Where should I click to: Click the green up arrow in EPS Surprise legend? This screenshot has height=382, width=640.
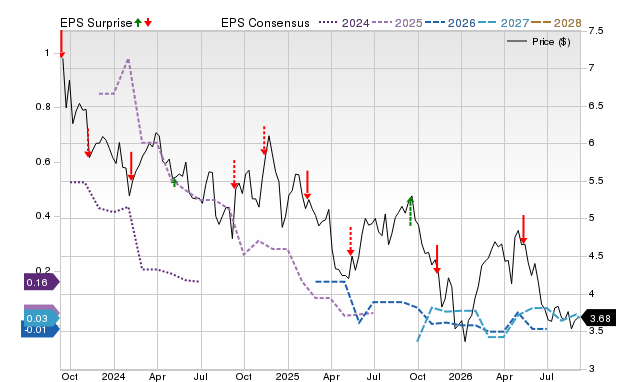138,22
